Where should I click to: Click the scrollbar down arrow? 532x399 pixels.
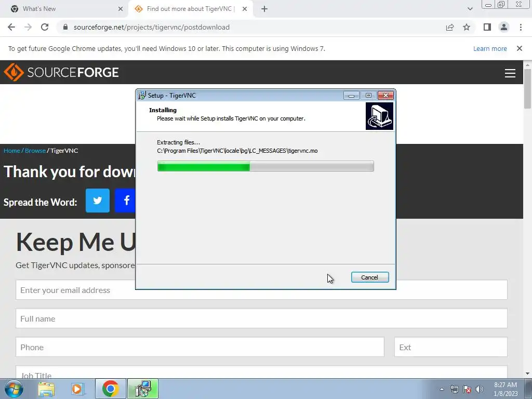coord(527,374)
